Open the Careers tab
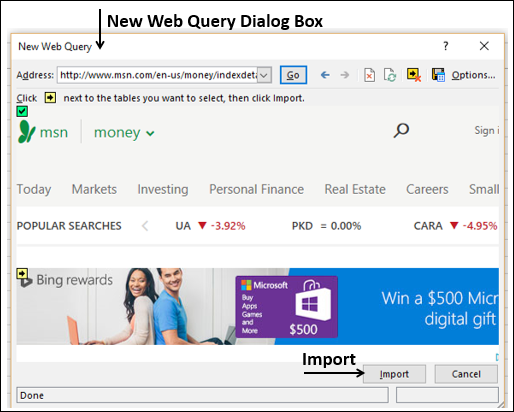514x412 pixels. pos(427,189)
